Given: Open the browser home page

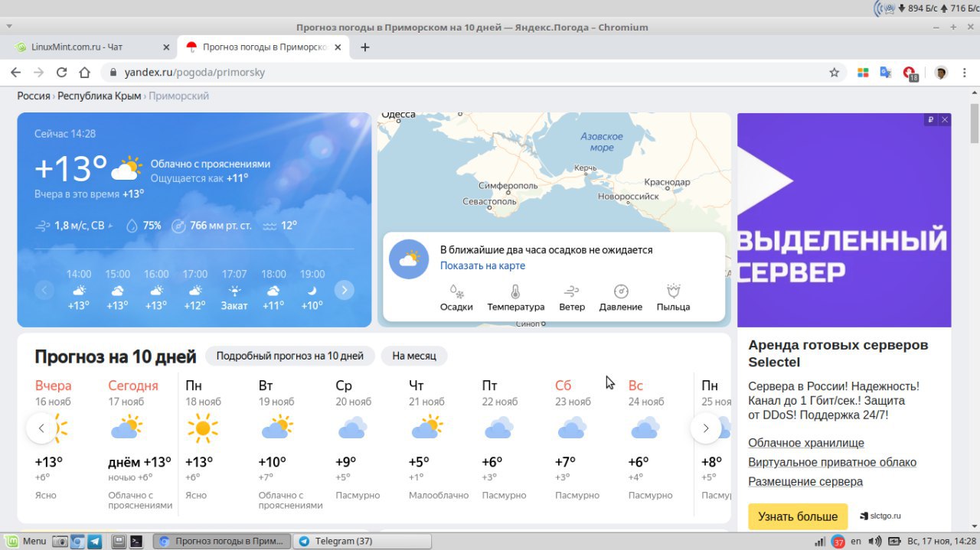Looking at the screenshot, I should coord(85,73).
